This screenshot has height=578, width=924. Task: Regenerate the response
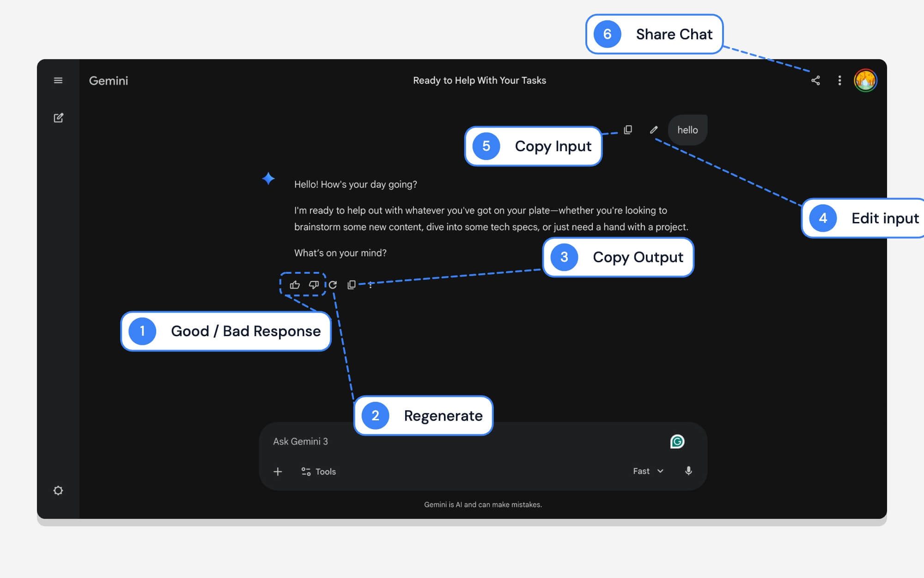pos(333,285)
